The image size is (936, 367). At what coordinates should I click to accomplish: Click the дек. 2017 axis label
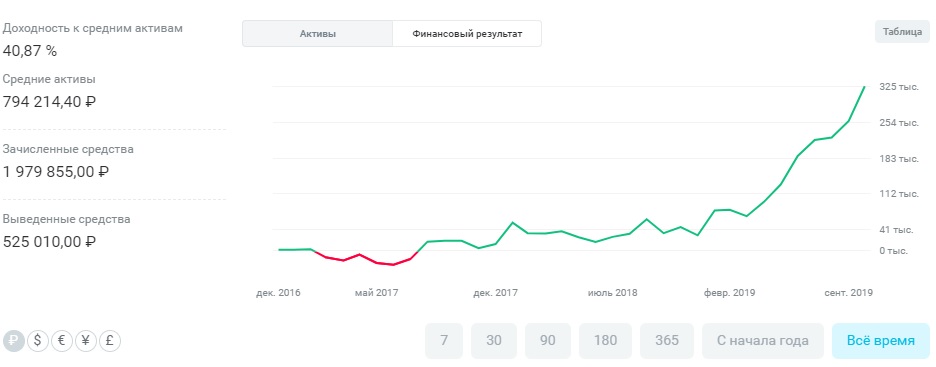[x=495, y=293]
